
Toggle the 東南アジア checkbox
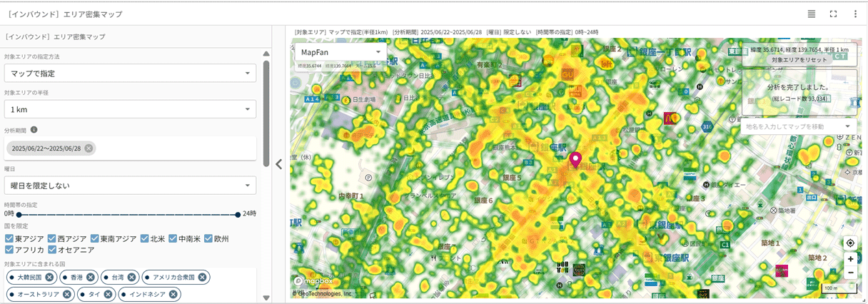(x=94, y=238)
